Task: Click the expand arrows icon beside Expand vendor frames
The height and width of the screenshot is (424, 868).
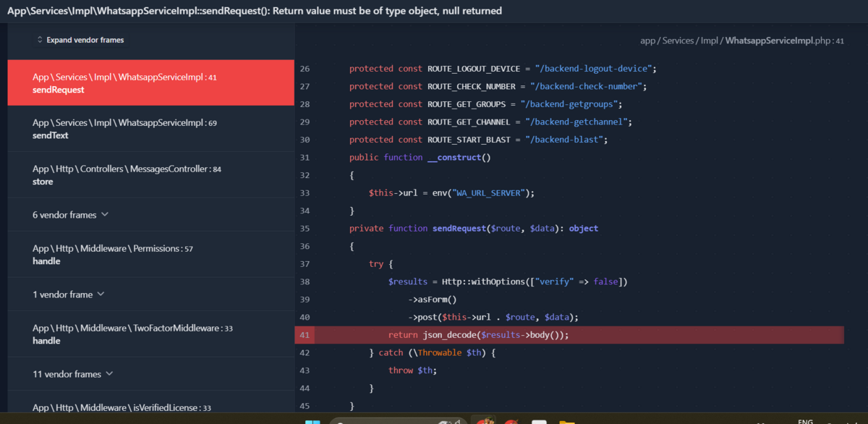Action: click(x=40, y=41)
